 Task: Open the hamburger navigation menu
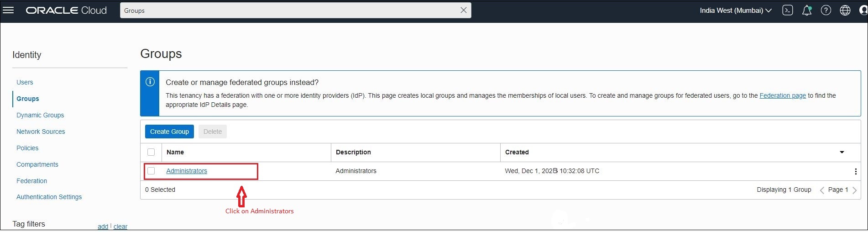8,10
